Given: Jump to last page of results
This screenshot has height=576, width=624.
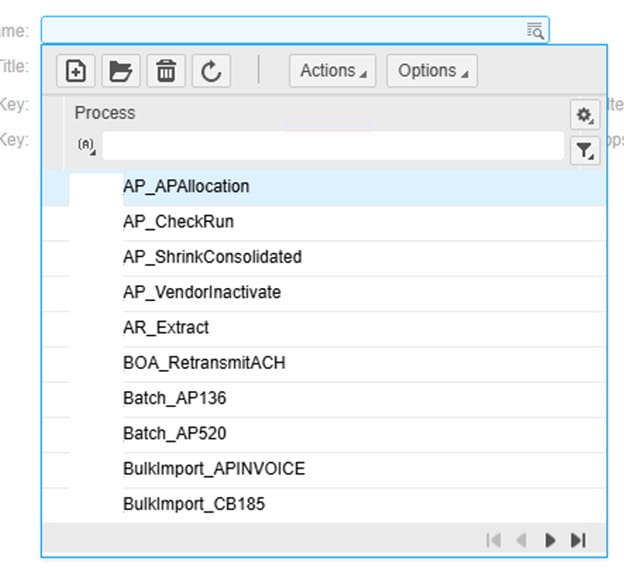Looking at the screenshot, I should point(578,540).
